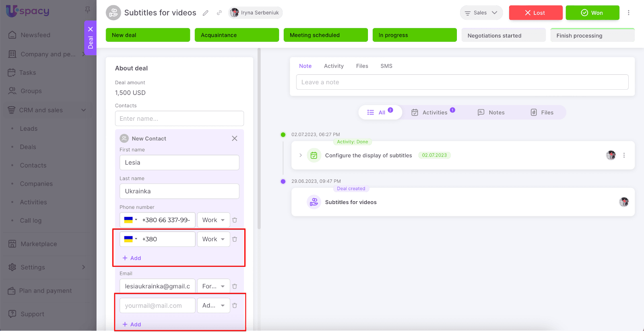This screenshot has height=332, width=644.
Task: Delete the first phone number with trash icon
Action: tap(235, 220)
